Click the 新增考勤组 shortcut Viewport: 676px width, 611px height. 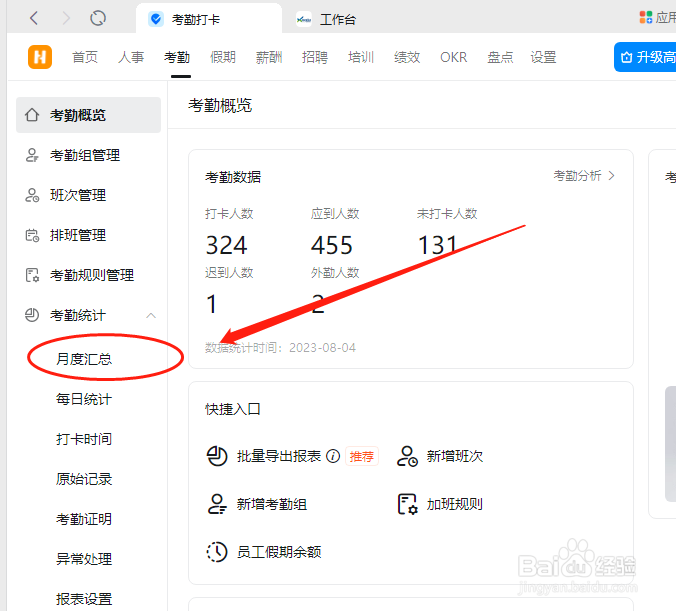(x=272, y=504)
